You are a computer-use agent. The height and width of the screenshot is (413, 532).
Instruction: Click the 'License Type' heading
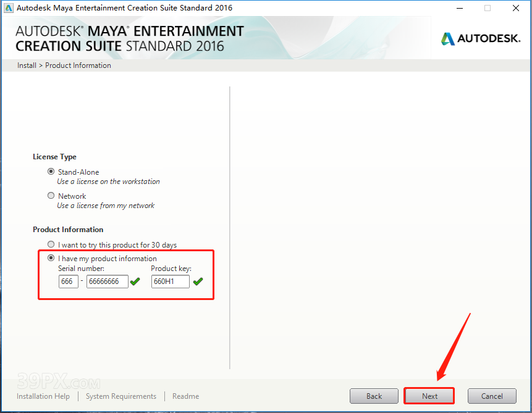[x=54, y=157]
